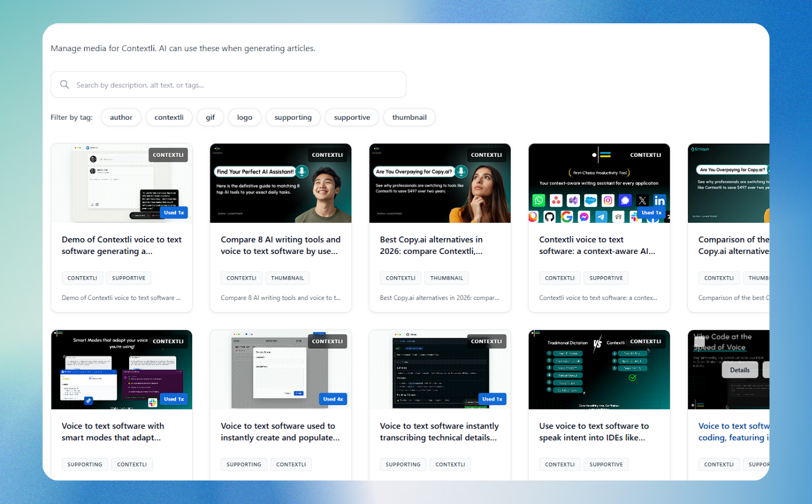The height and width of the screenshot is (504, 812).
Task: Click CONTEXTLI chip under Compare 8 AI card
Action: pyautogui.click(x=242, y=278)
